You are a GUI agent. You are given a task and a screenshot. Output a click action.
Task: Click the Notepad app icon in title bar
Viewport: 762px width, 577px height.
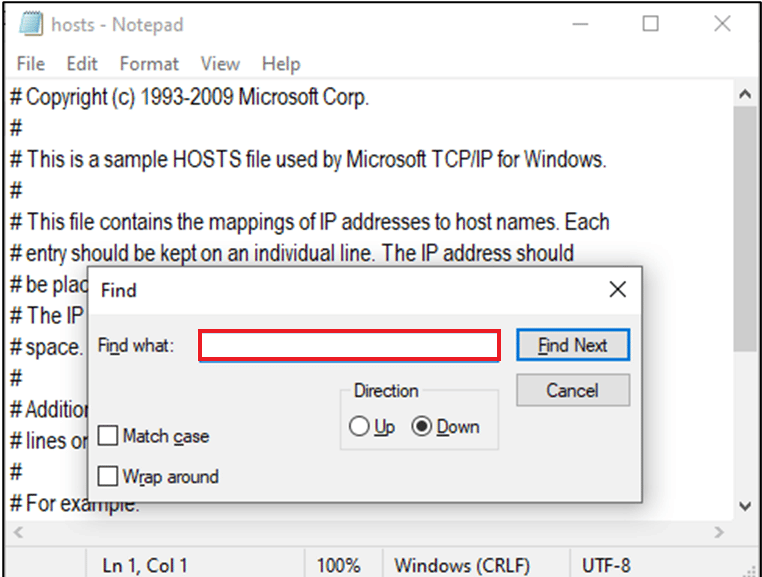pyautogui.click(x=31, y=24)
